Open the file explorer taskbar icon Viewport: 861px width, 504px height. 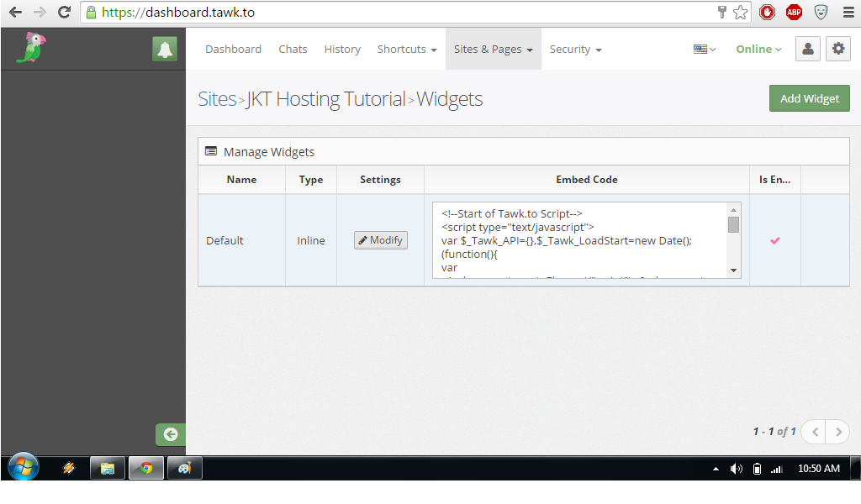(x=107, y=468)
